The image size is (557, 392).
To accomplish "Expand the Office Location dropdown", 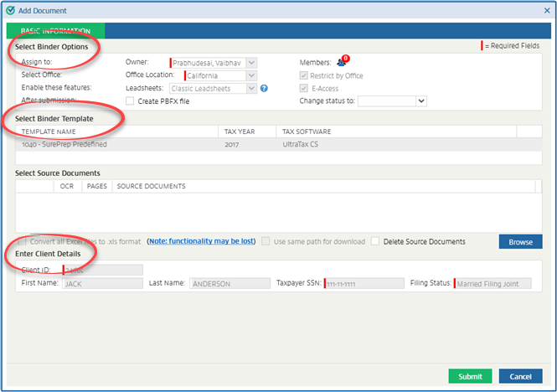I will pos(251,75).
